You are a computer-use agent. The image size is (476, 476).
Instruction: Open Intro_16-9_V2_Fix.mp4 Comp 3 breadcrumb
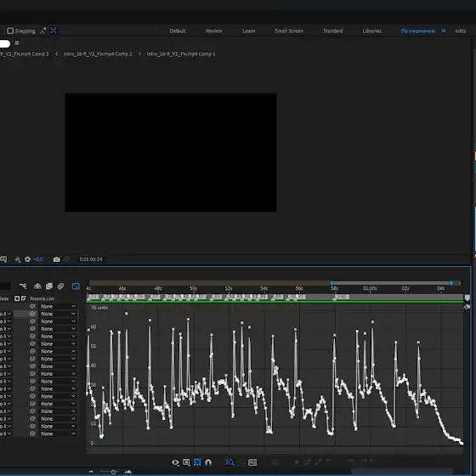[x=25, y=54]
